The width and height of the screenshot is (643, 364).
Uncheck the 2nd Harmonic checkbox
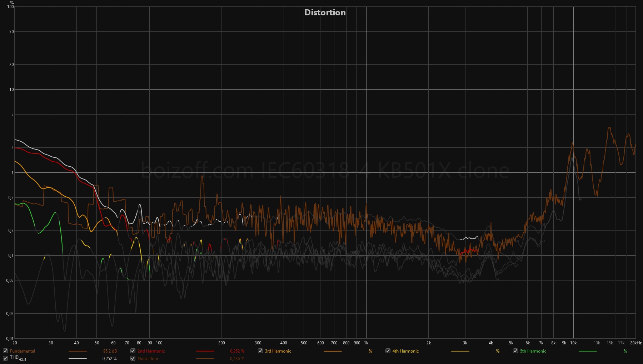tap(133, 351)
